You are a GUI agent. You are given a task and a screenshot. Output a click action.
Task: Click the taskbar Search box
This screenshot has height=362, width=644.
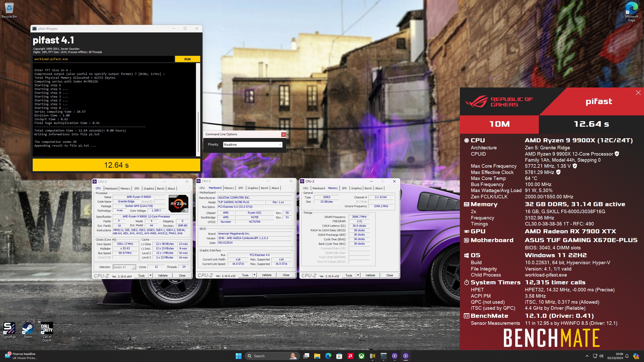pyautogui.click(x=272, y=356)
